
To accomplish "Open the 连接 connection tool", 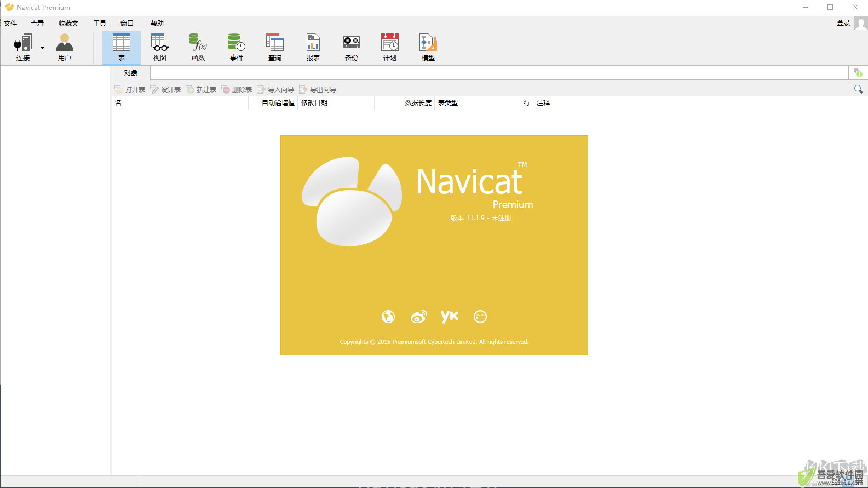I will pyautogui.click(x=23, y=48).
